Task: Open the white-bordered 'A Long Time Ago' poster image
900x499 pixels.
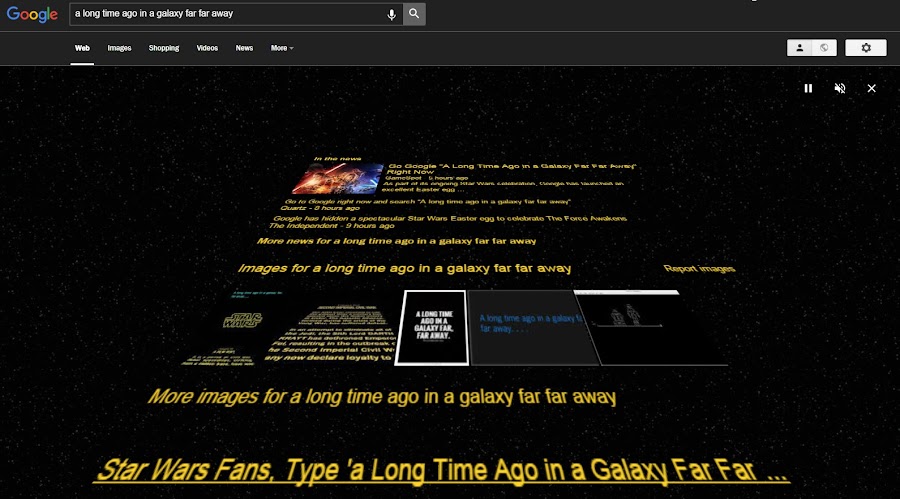Action: (433, 327)
